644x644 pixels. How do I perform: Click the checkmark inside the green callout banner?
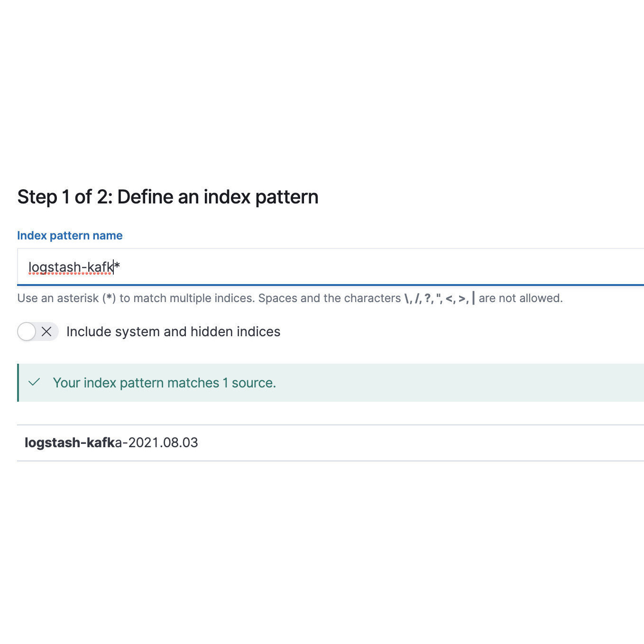point(34,382)
